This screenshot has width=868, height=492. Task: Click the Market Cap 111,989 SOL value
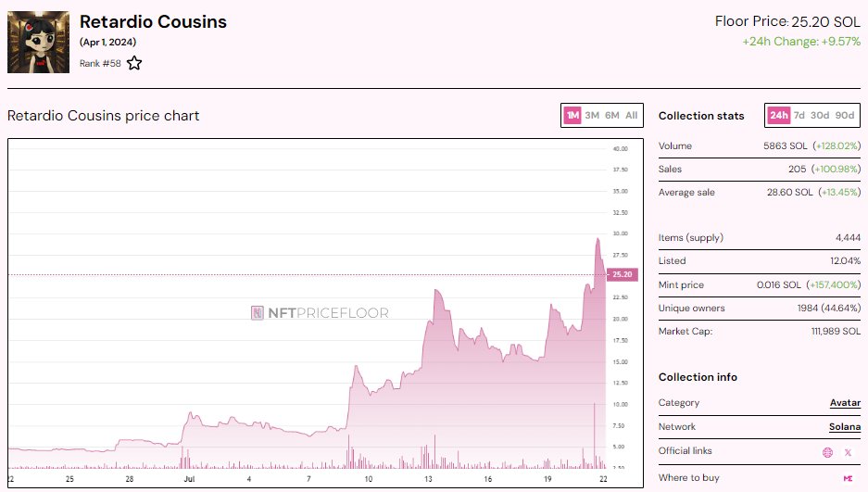(836, 331)
